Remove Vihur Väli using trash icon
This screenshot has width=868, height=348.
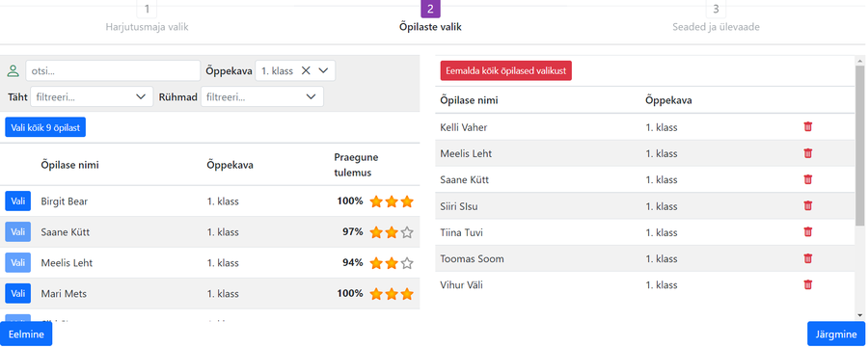807,285
